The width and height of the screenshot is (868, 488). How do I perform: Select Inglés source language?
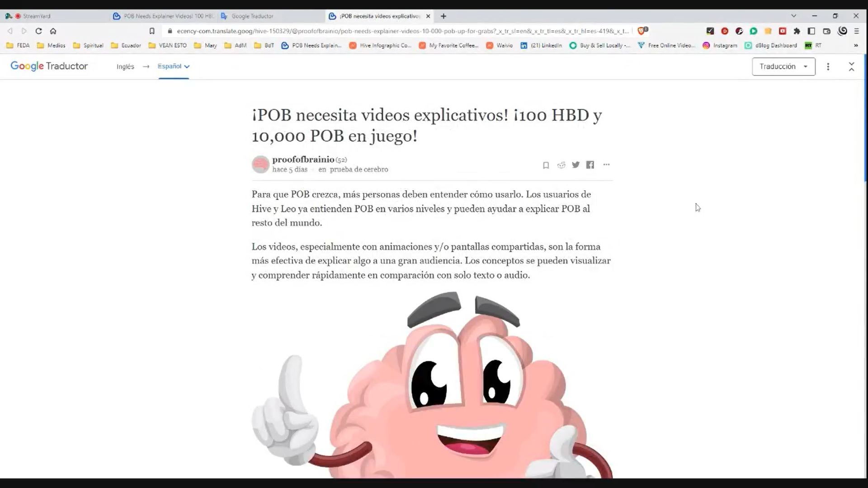pyautogui.click(x=125, y=66)
